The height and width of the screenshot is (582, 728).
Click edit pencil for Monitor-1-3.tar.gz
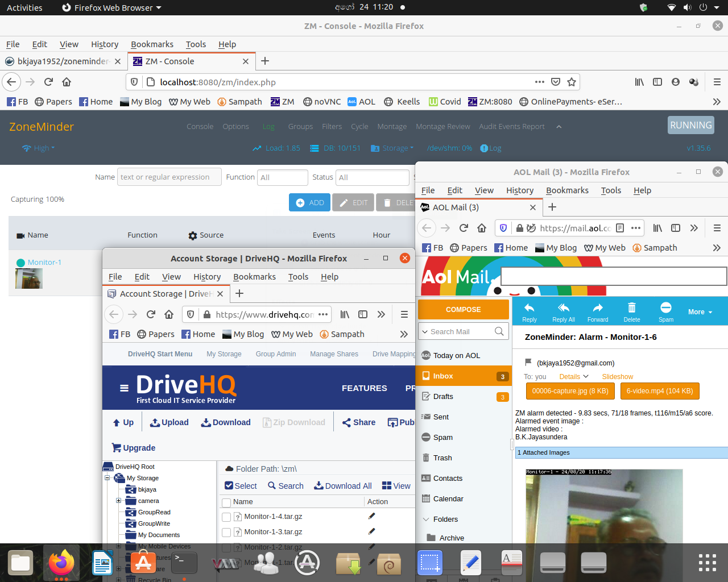[371, 531]
